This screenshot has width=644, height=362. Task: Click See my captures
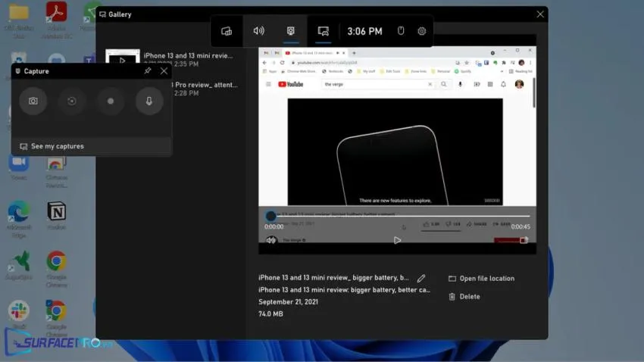pyautogui.click(x=91, y=146)
